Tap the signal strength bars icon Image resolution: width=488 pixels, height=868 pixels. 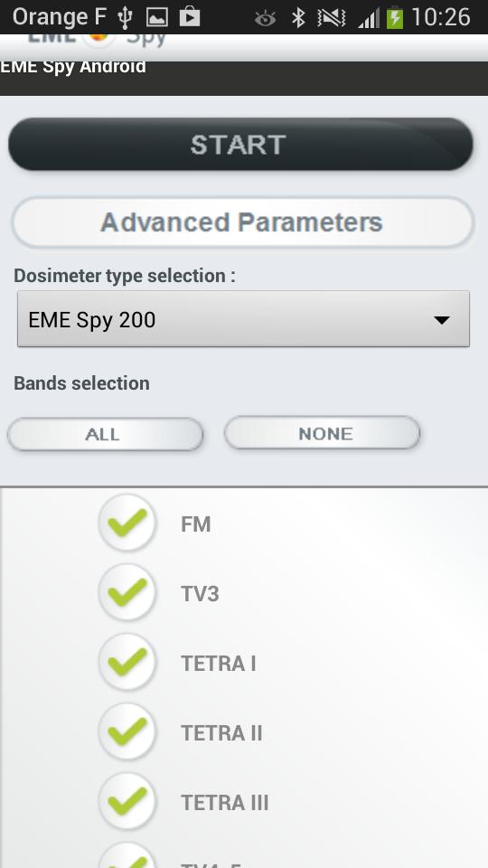coord(369,18)
